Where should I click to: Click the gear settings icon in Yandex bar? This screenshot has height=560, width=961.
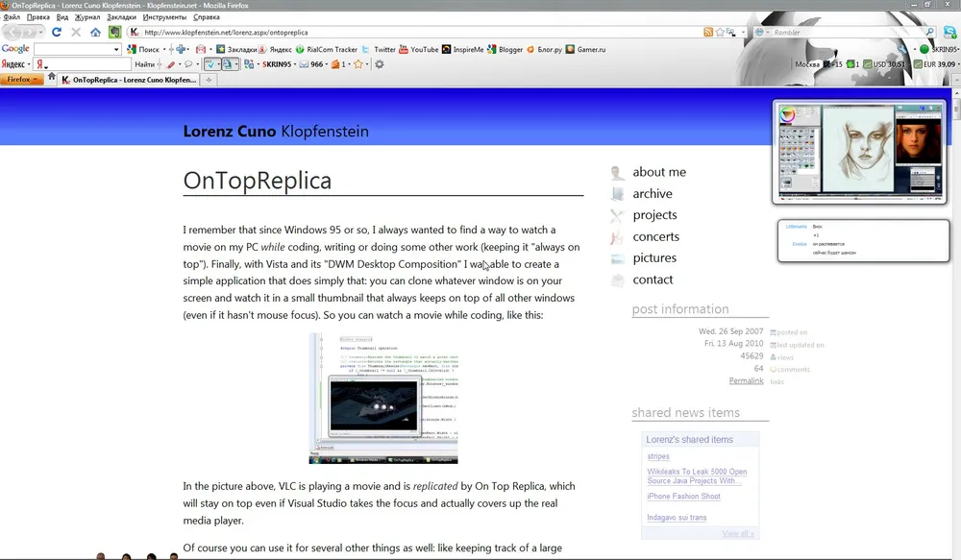click(x=379, y=64)
